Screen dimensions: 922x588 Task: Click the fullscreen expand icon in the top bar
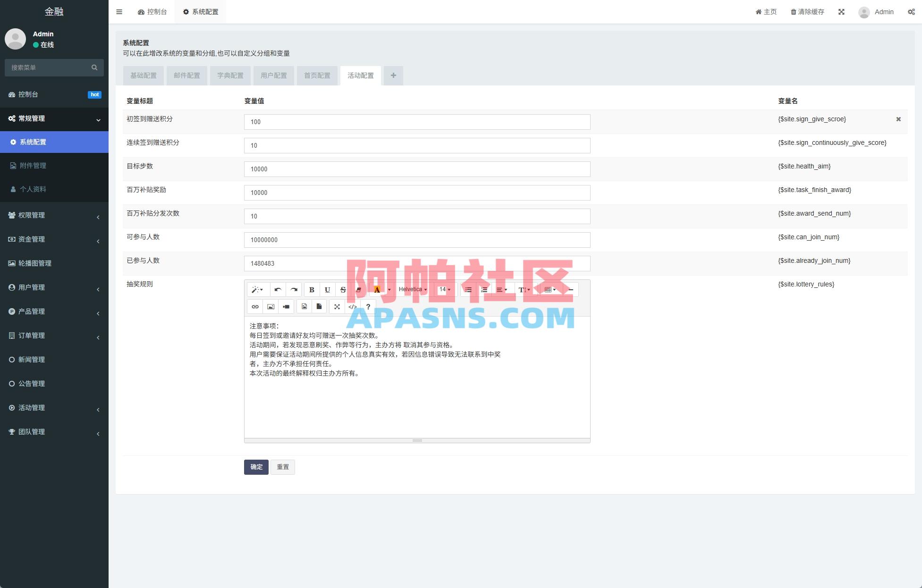click(x=842, y=12)
